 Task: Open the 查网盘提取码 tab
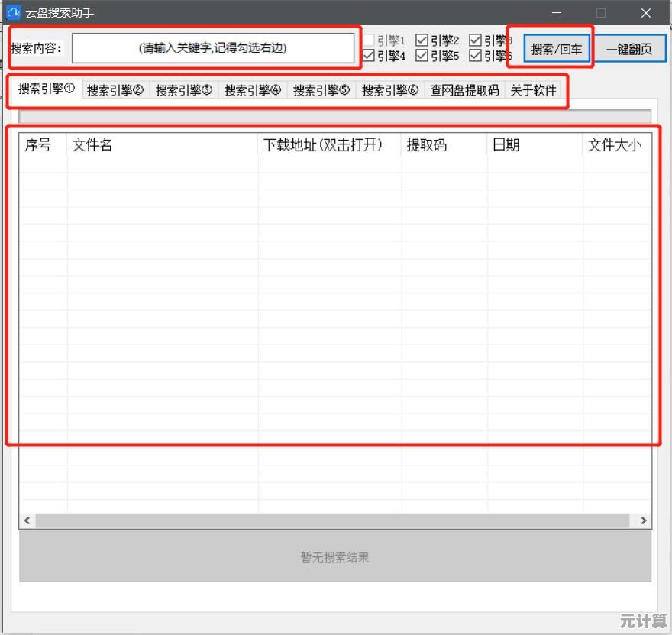click(464, 89)
